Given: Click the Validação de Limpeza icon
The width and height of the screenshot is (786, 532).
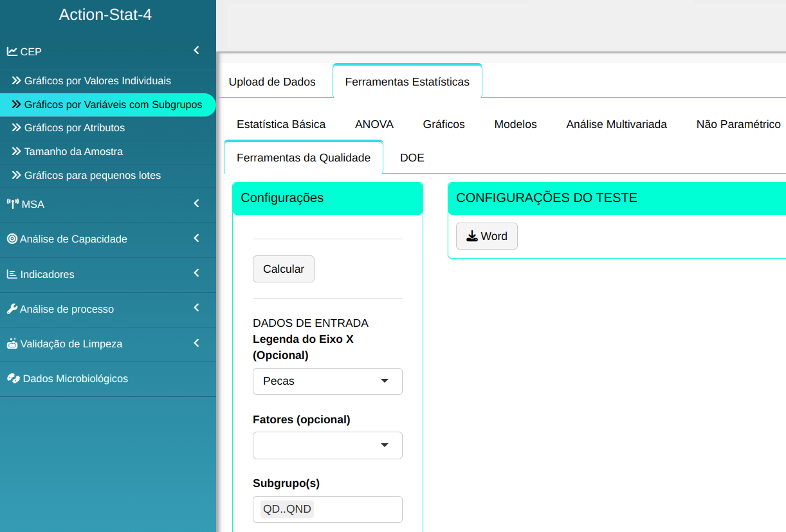Looking at the screenshot, I should (12, 344).
